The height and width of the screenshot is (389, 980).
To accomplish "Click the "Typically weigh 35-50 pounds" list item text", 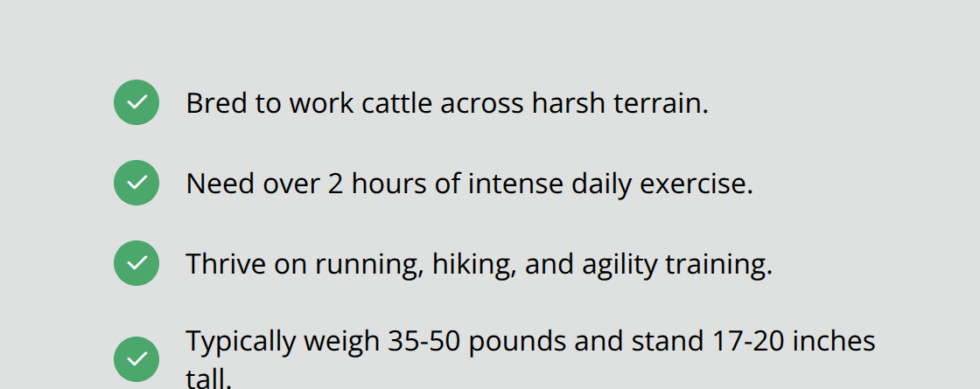I will pyautogui.click(x=530, y=341).
